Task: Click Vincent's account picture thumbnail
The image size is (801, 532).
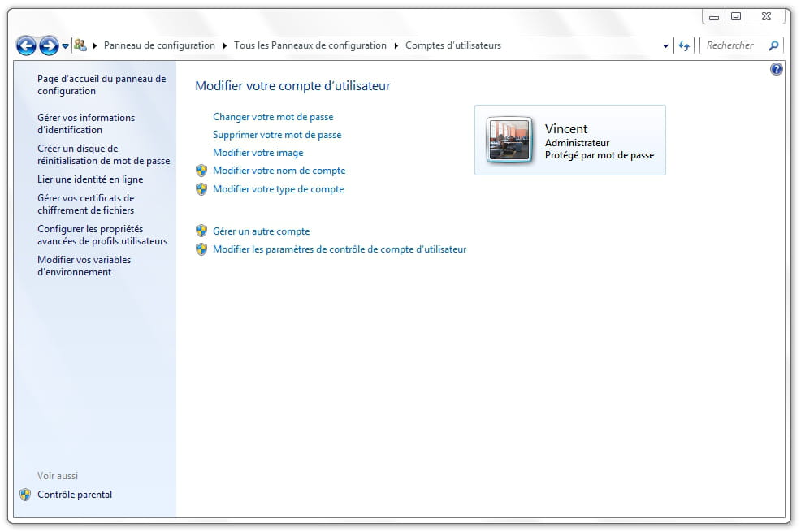Action: click(x=509, y=141)
